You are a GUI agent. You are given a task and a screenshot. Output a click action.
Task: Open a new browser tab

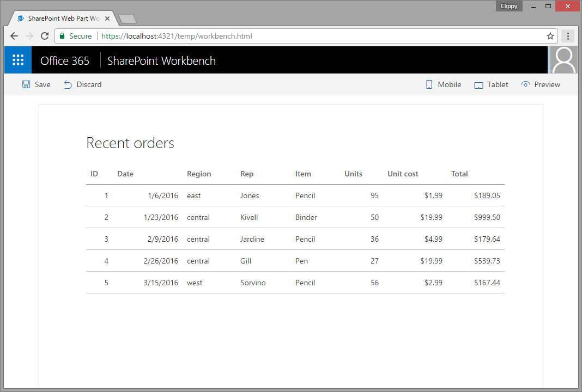[x=128, y=19]
